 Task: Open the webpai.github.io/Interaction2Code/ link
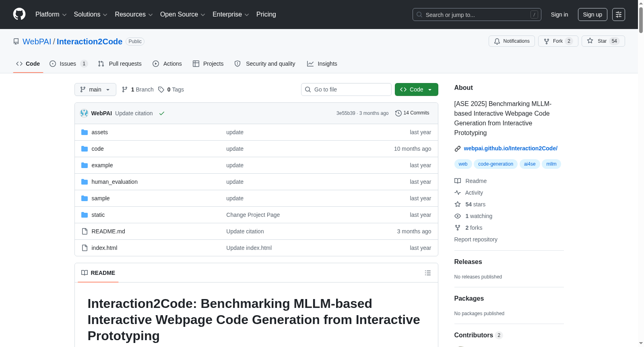pyautogui.click(x=510, y=148)
